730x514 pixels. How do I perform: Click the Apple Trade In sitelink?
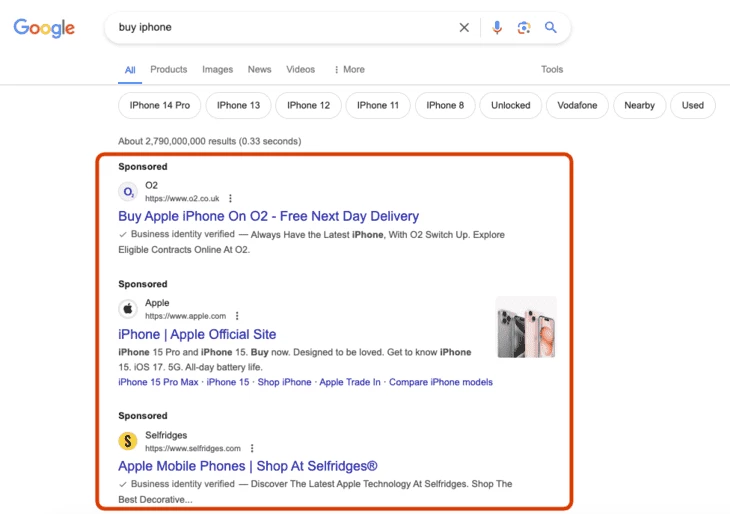(350, 382)
